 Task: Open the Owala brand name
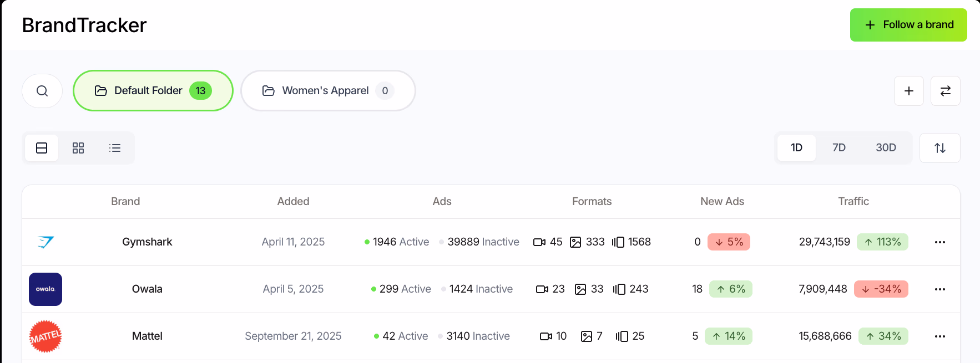147,289
